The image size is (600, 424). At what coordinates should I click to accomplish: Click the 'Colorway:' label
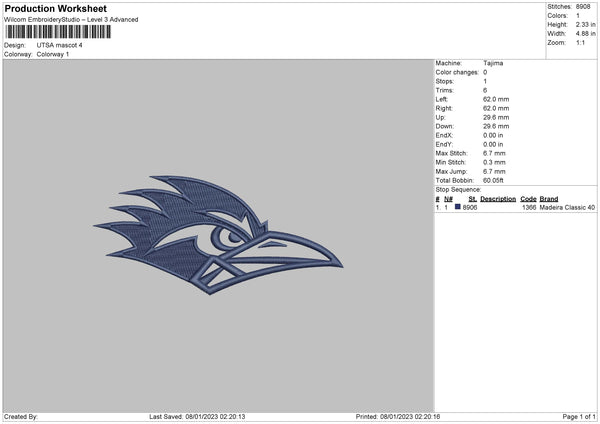18,54
